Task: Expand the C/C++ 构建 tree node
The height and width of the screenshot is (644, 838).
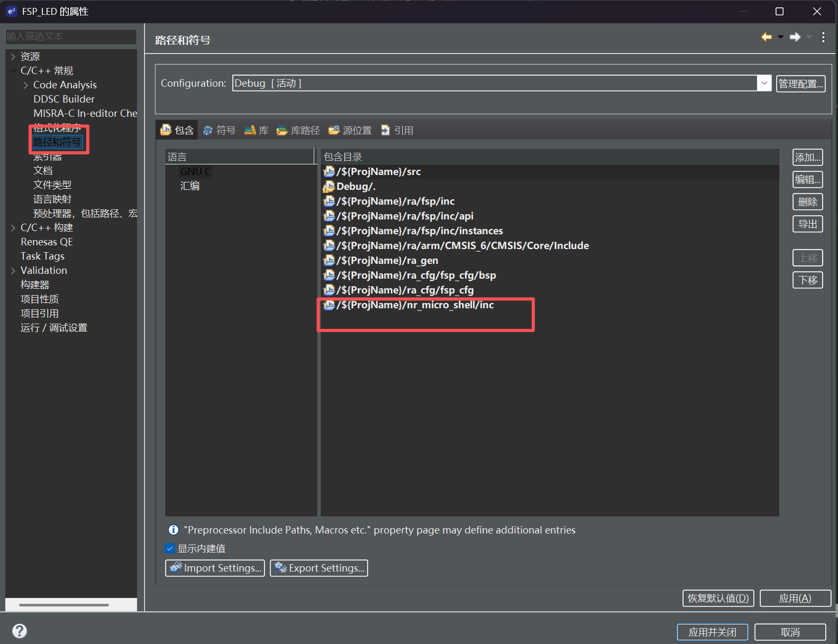Action: (13, 228)
